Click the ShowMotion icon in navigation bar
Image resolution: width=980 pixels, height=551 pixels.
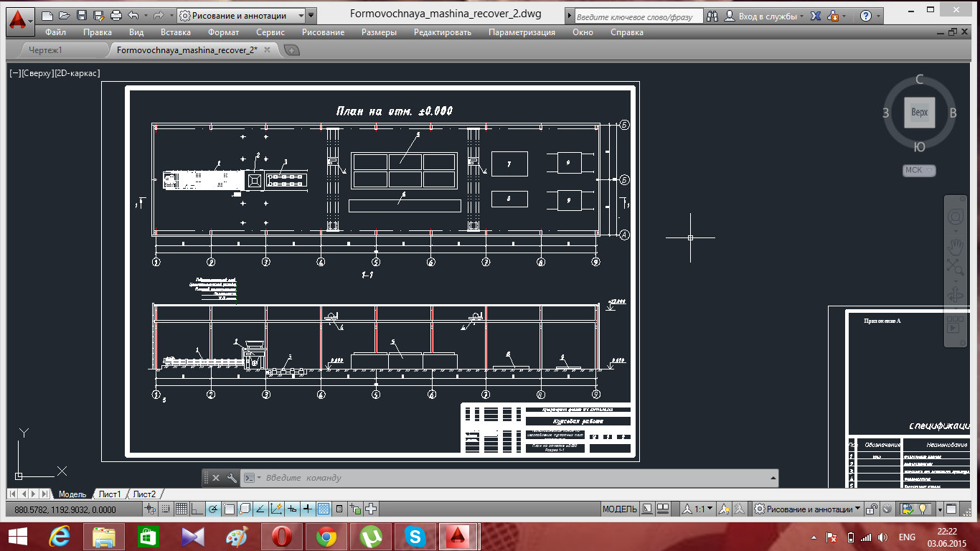coord(955,324)
